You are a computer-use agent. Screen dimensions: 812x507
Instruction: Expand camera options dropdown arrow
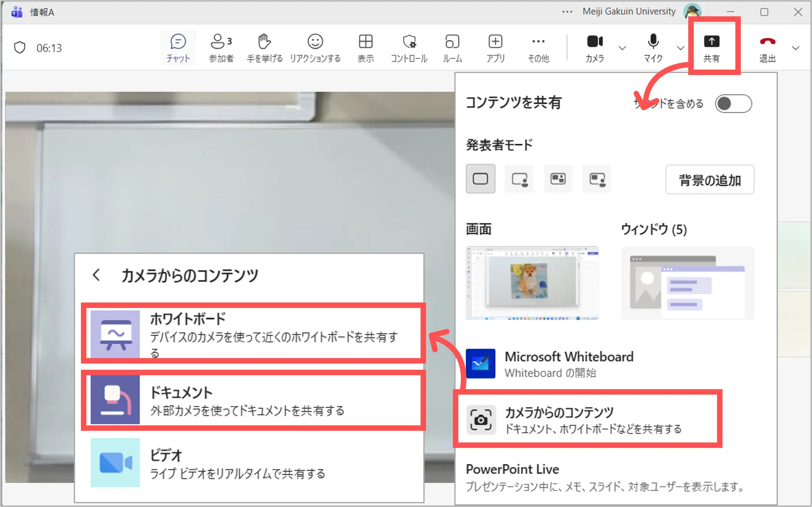click(622, 48)
